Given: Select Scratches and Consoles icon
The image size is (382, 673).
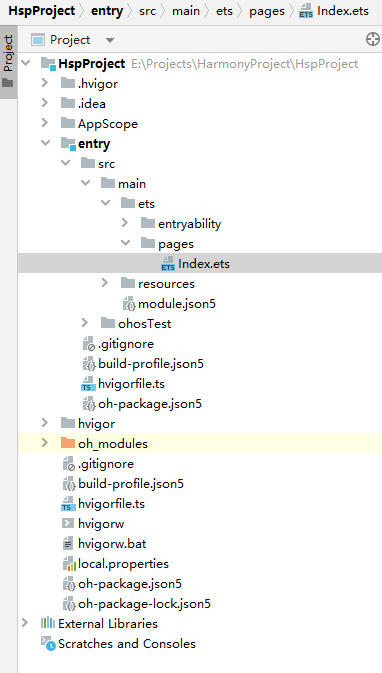Looking at the screenshot, I should coord(48,644).
